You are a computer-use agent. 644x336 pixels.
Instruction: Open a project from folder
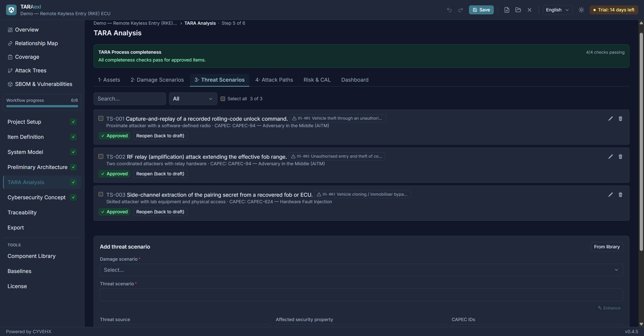pyautogui.click(x=518, y=10)
